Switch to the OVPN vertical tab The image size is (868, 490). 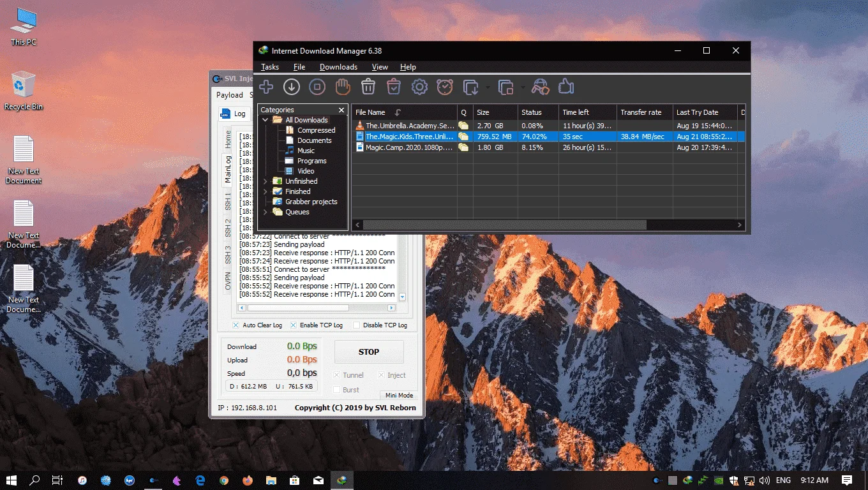pos(228,281)
